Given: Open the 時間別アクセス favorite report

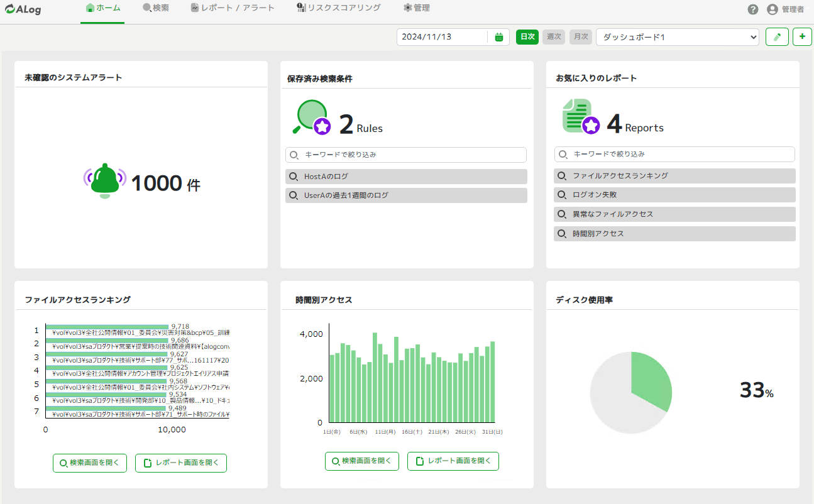Looking at the screenshot, I should point(674,234).
